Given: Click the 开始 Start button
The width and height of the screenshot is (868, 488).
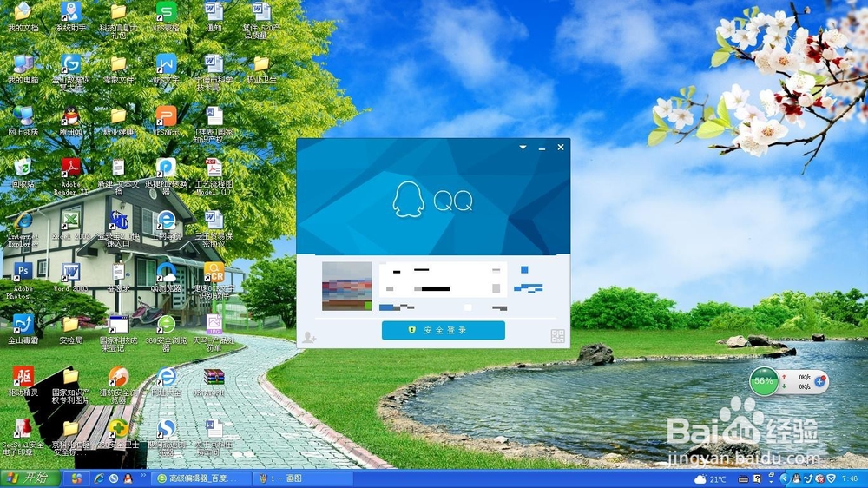Looking at the screenshot, I should click(30, 478).
